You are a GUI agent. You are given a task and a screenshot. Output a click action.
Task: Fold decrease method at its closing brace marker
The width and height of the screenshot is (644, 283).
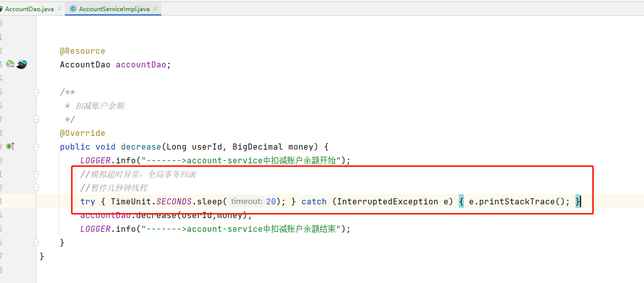(x=36, y=242)
